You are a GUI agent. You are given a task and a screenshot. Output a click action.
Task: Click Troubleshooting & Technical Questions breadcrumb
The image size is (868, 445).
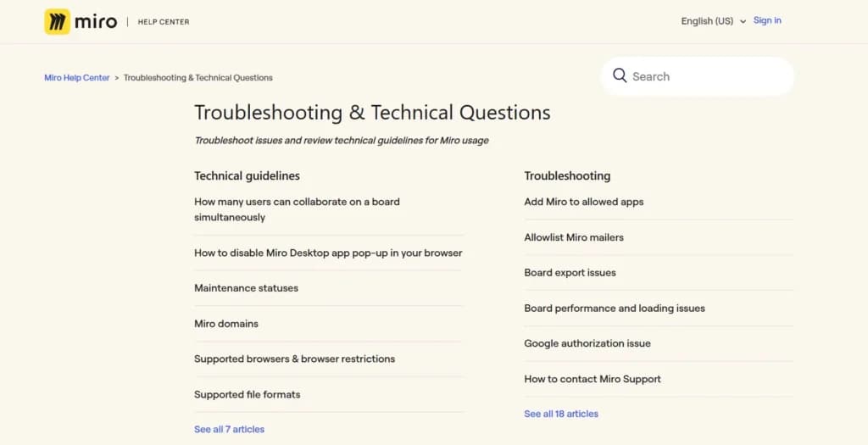tap(198, 77)
